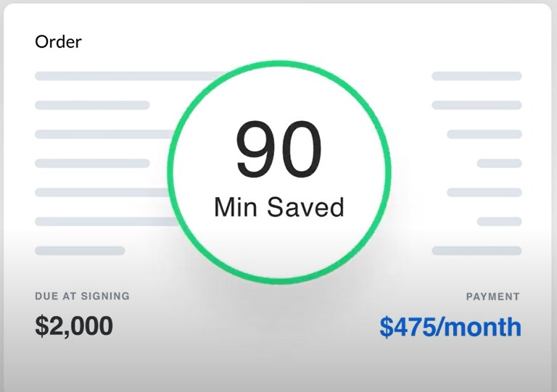Click the large 90 number
The height and width of the screenshot is (392, 557).
click(278, 149)
